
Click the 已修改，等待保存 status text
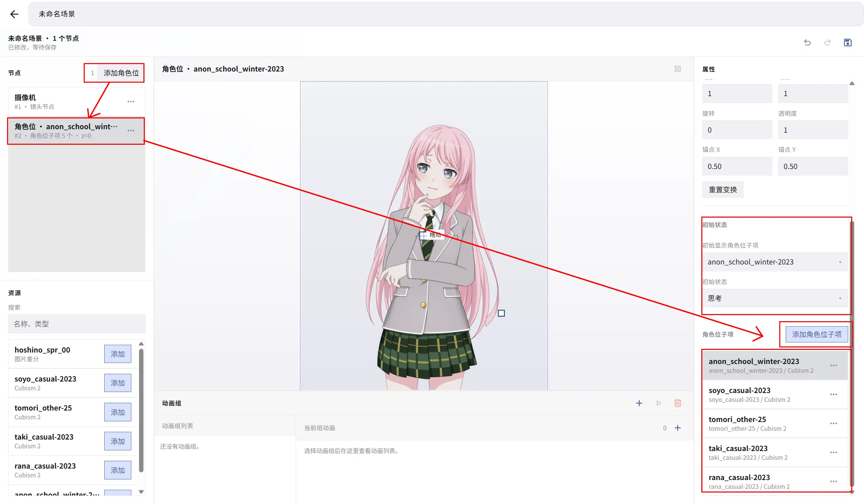click(x=33, y=47)
